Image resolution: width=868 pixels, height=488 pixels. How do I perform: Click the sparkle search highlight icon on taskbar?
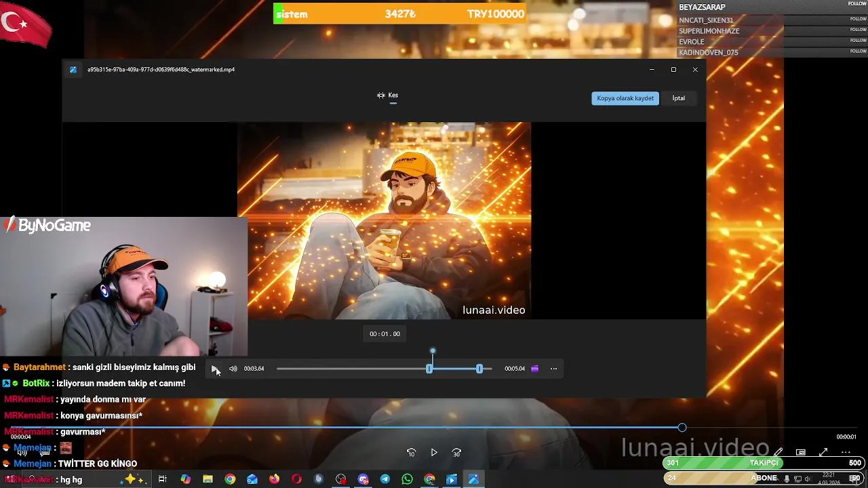(133, 479)
